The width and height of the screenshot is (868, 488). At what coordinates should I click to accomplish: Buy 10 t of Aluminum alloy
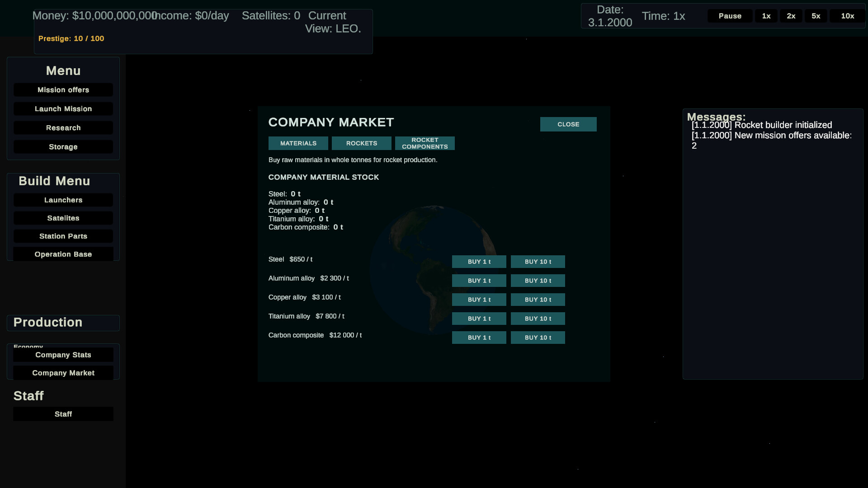tap(538, 281)
